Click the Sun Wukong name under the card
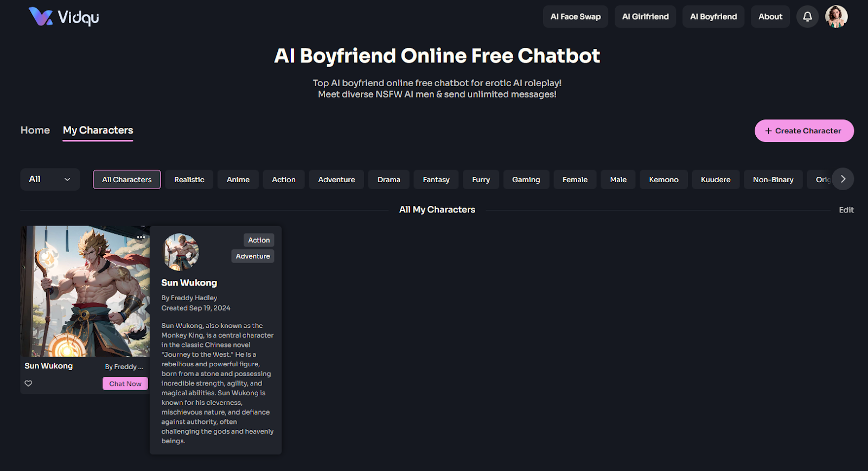868x471 pixels. point(48,366)
